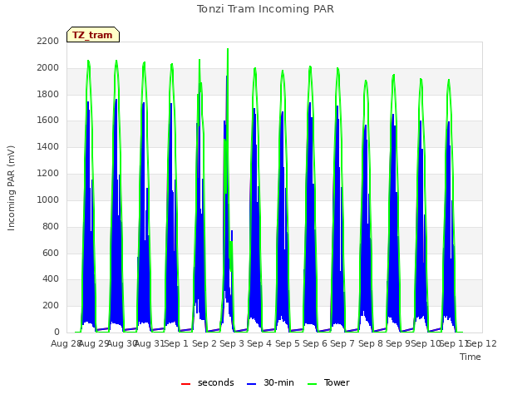Click the 2000 y-axis tick label
Screen dimensions: 532x399
pos(48,68)
